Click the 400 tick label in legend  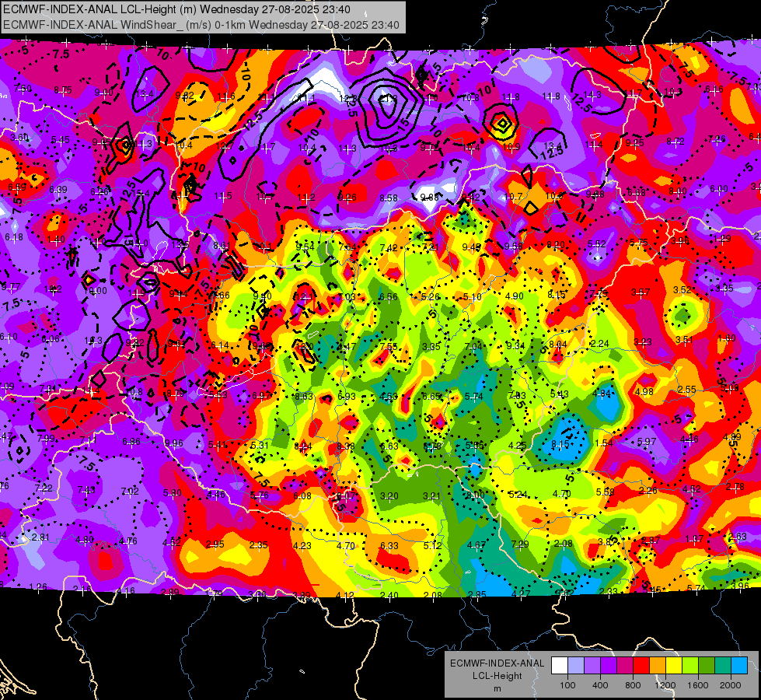[600, 685]
